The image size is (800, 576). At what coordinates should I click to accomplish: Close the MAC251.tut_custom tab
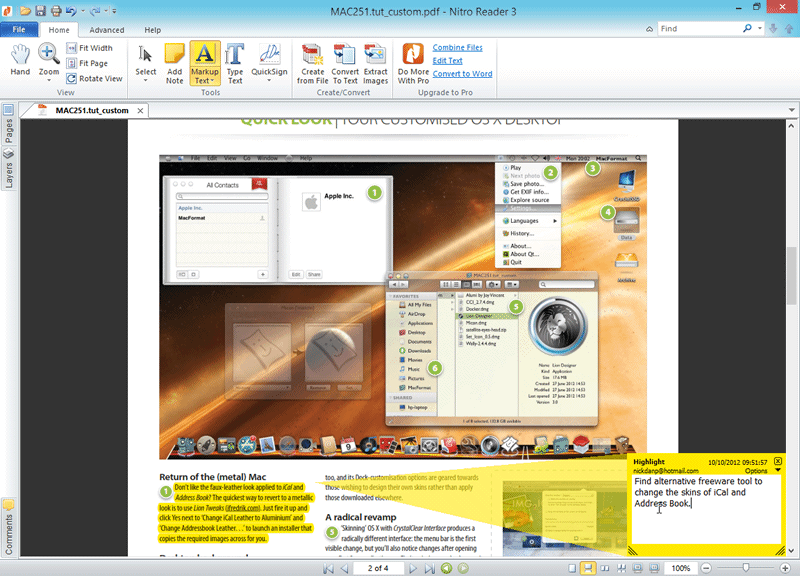pyautogui.click(x=140, y=110)
